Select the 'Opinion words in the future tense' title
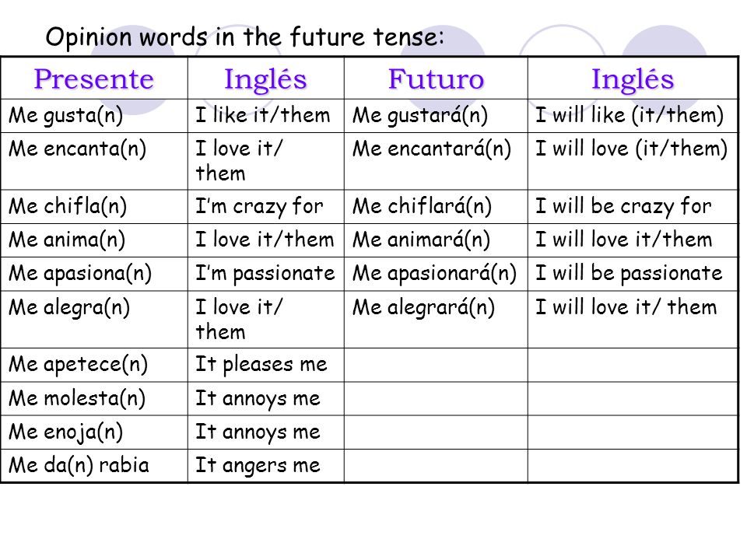This screenshot has width=747, height=560. (245, 37)
